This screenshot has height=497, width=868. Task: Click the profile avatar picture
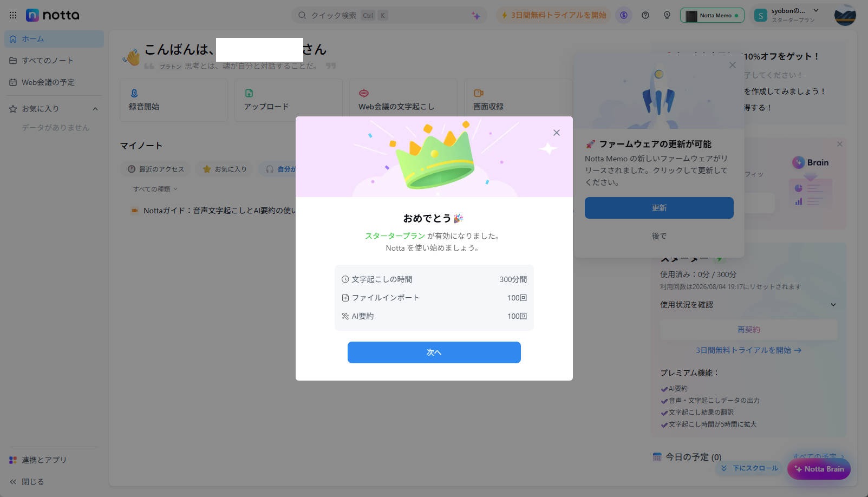pos(845,15)
